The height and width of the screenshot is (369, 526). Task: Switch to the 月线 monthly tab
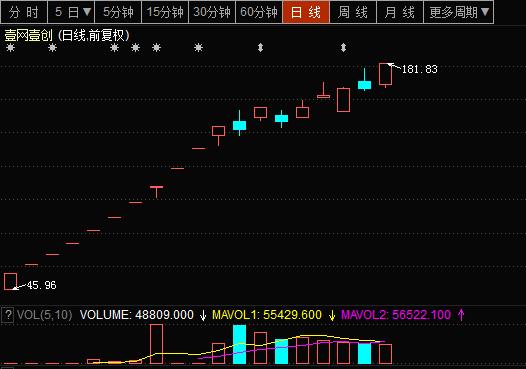tap(400, 12)
